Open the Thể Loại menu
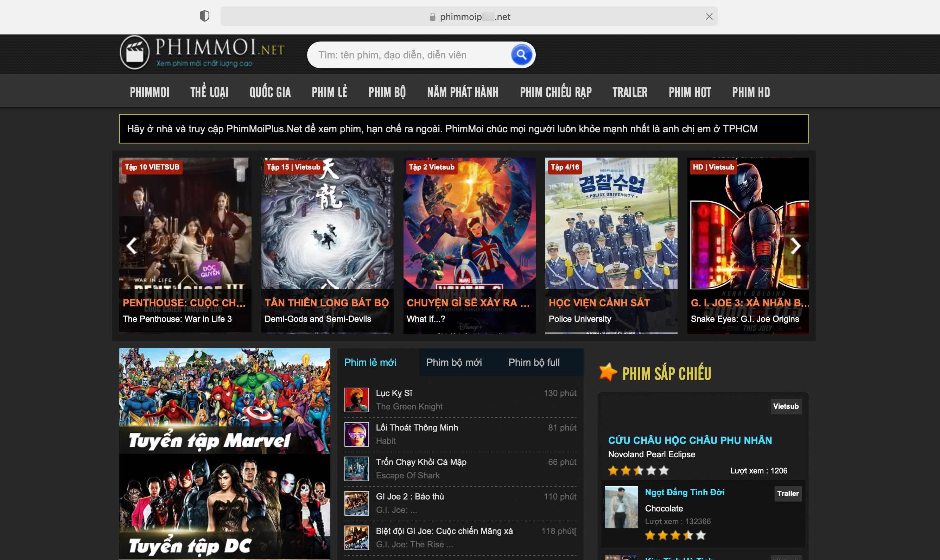The height and width of the screenshot is (560, 940). 209,92
